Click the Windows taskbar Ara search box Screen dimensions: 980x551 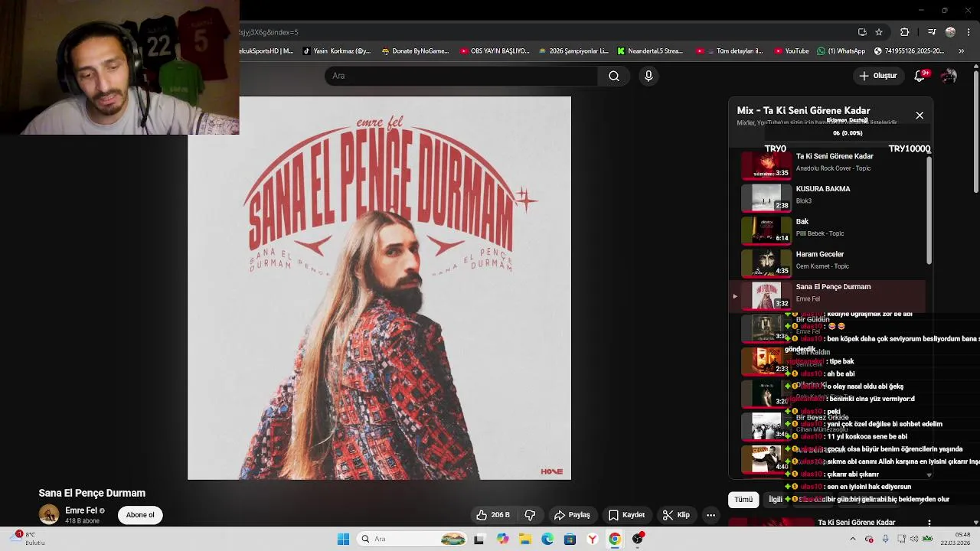pos(413,539)
